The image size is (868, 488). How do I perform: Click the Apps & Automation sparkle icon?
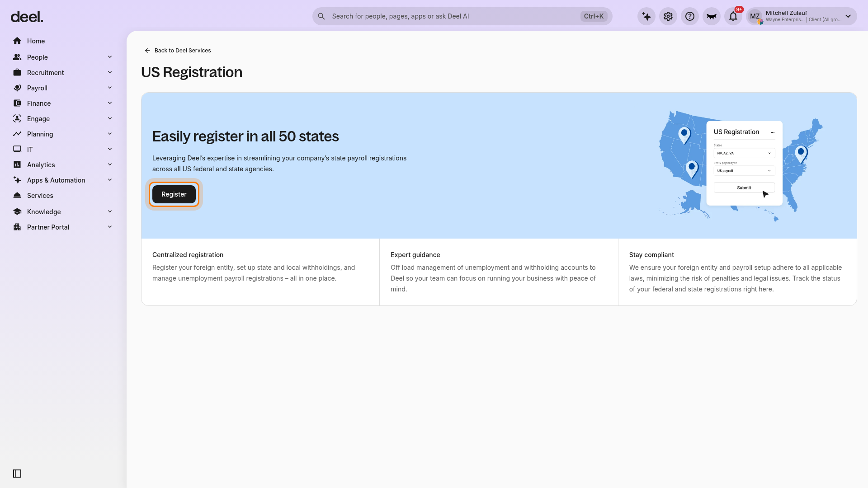click(x=17, y=180)
